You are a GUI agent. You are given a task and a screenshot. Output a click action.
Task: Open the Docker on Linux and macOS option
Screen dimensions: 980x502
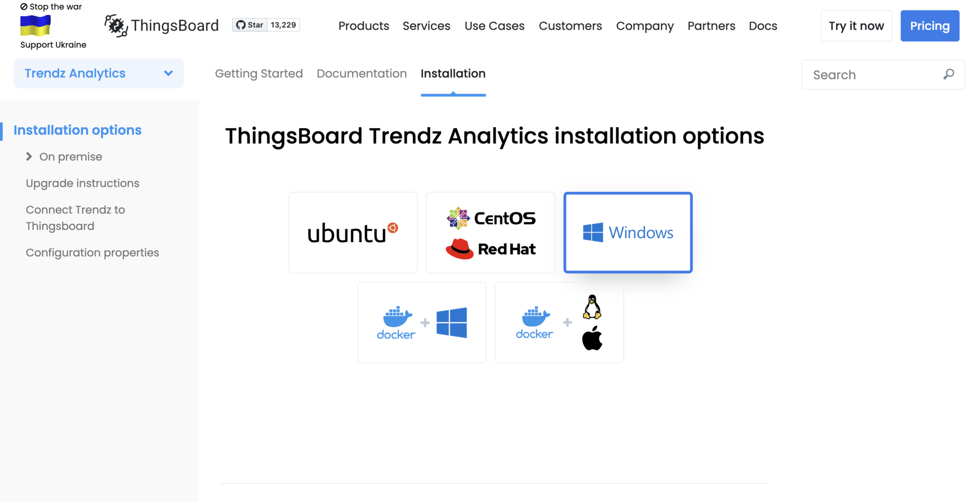(559, 322)
